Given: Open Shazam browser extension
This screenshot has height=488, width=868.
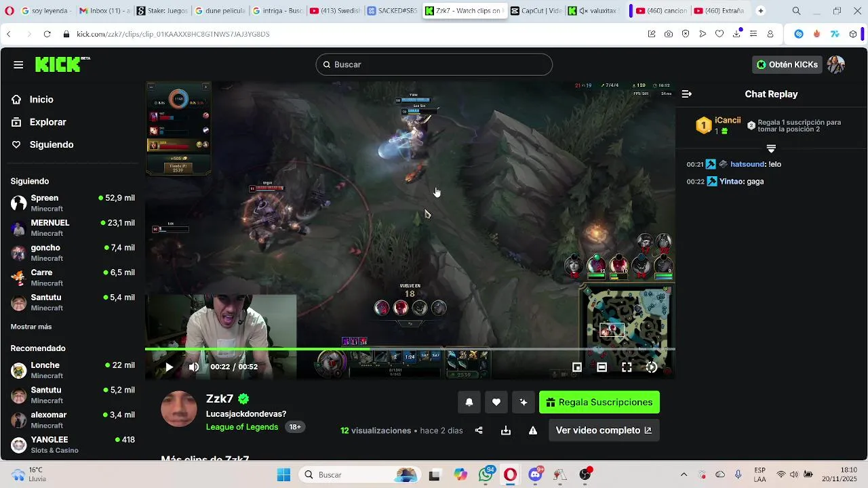Looking at the screenshot, I should (x=799, y=34).
